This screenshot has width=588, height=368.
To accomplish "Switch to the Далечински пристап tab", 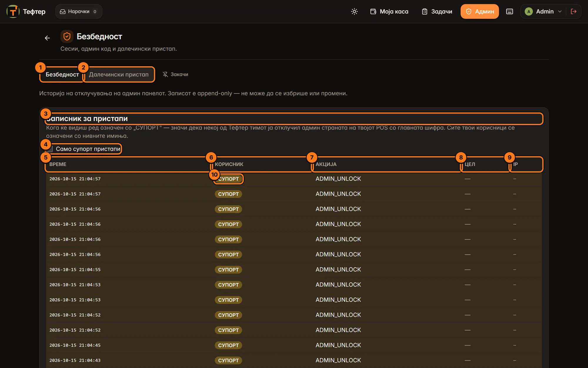I will pyautogui.click(x=119, y=74).
